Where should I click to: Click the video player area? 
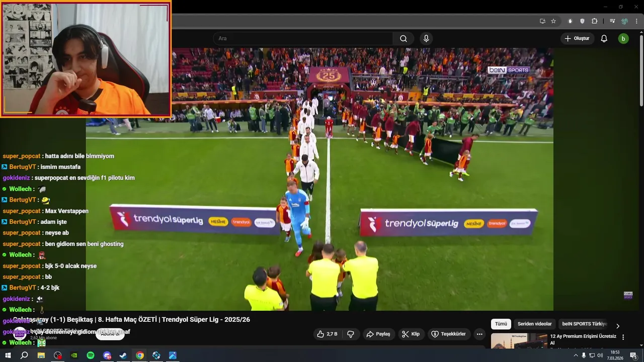319,179
